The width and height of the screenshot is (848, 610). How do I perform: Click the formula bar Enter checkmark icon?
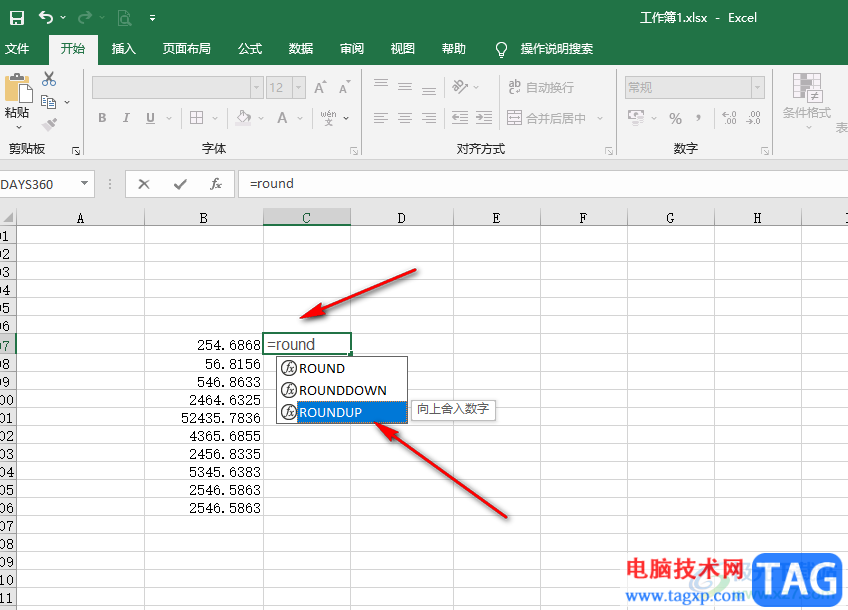180,184
